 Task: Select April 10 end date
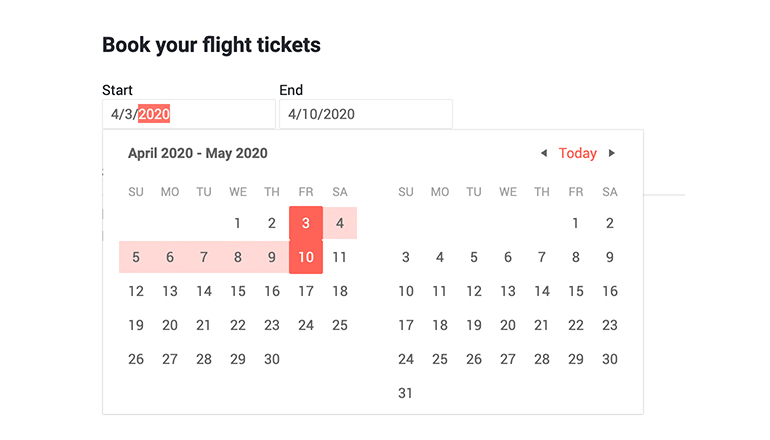coord(306,257)
